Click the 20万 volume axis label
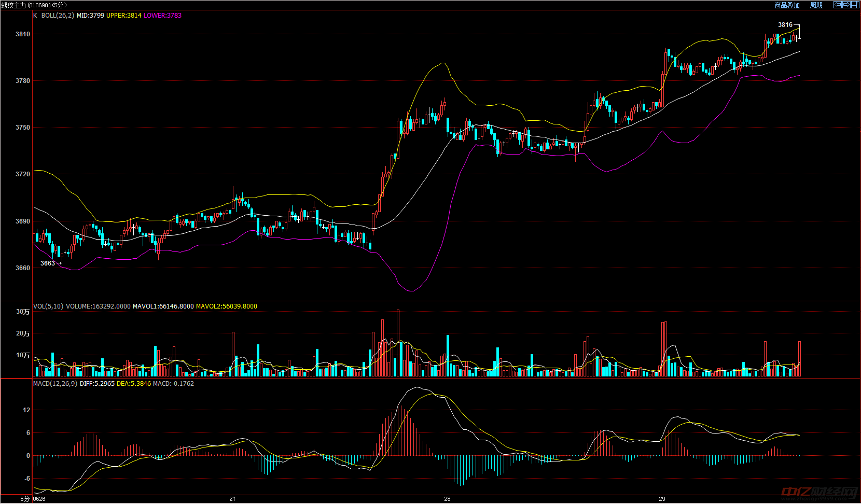Image resolution: width=861 pixels, height=504 pixels. pyautogui.click(x=23, y=333)
